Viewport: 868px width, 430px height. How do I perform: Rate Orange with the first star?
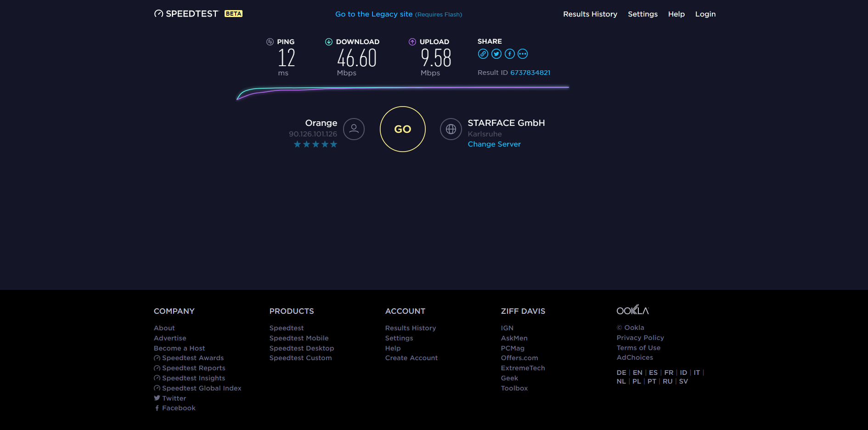297,144
